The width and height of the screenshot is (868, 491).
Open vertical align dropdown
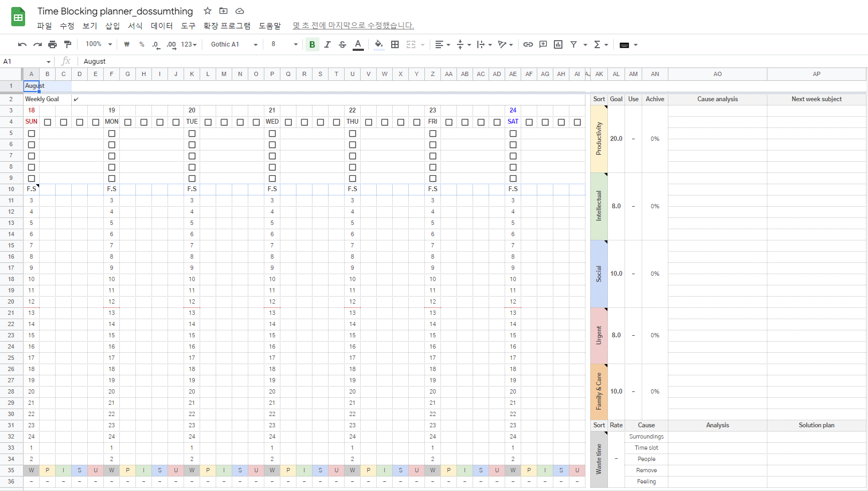463,44
